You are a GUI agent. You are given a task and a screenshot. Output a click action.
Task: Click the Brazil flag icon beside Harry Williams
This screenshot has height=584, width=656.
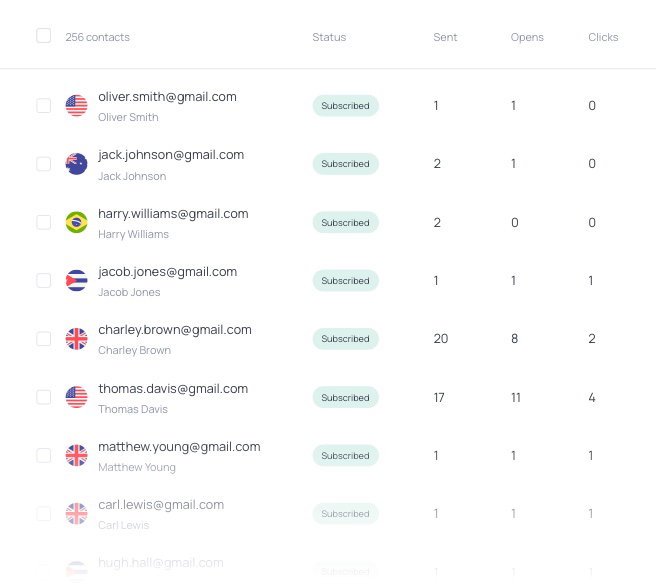coord(76,222)
